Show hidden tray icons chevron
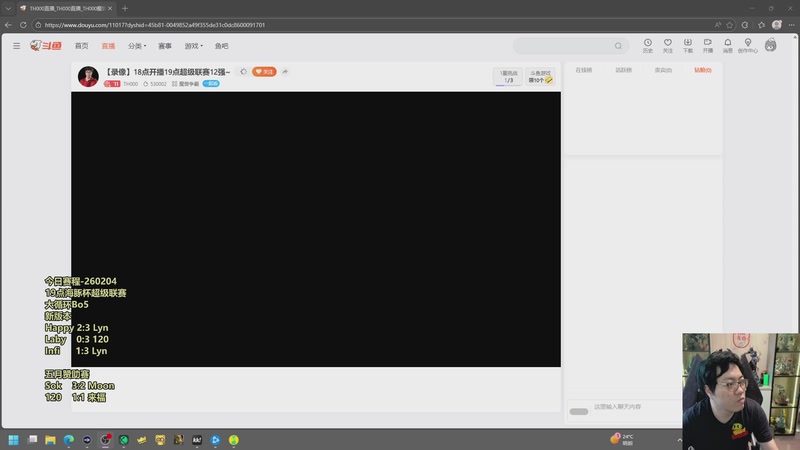Image resolution: width=800 pixels, height=450 pixels. (679, 440)
